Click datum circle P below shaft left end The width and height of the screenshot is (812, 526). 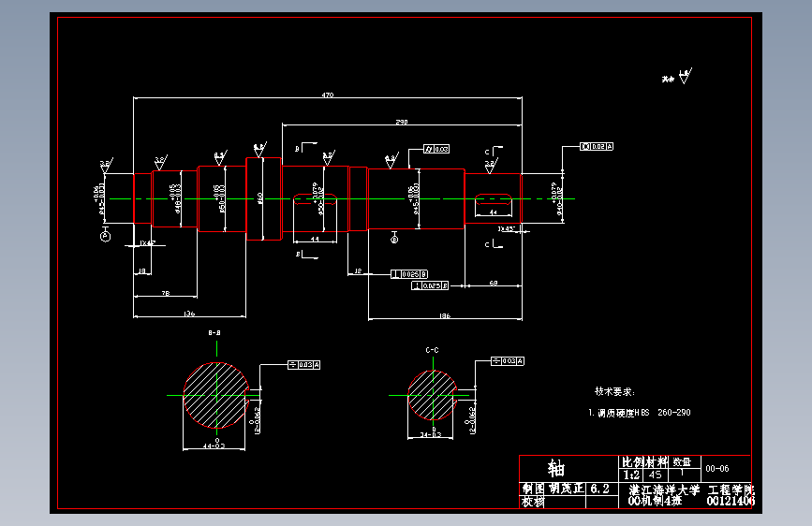pyautogui.click(x=105, y=237)
